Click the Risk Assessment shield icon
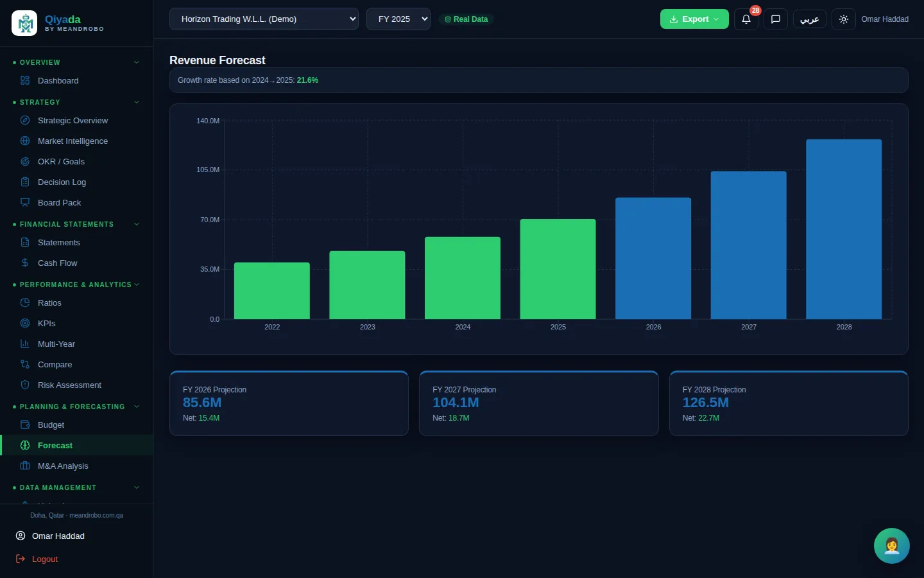Screen dimensions: 924x578 (x=25, y=385)
